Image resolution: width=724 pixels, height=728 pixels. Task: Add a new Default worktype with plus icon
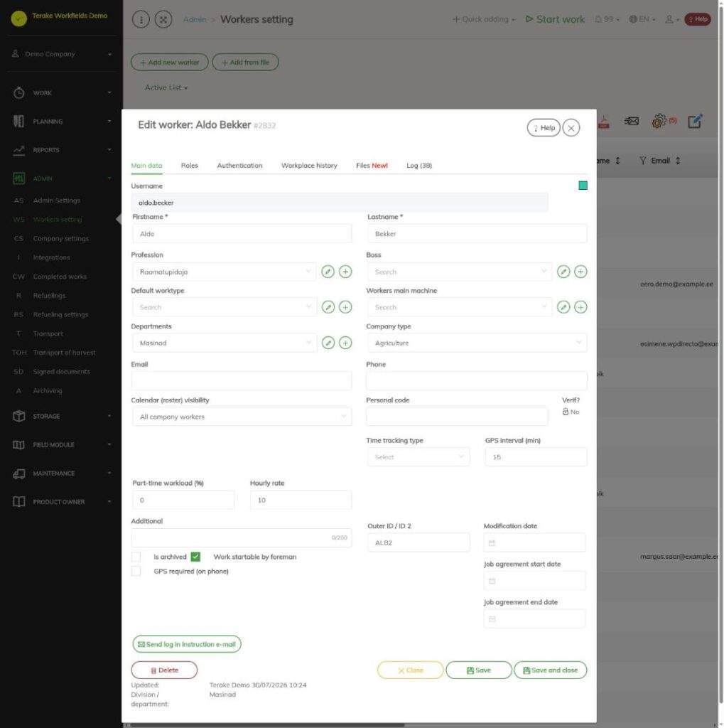[345, 307]
